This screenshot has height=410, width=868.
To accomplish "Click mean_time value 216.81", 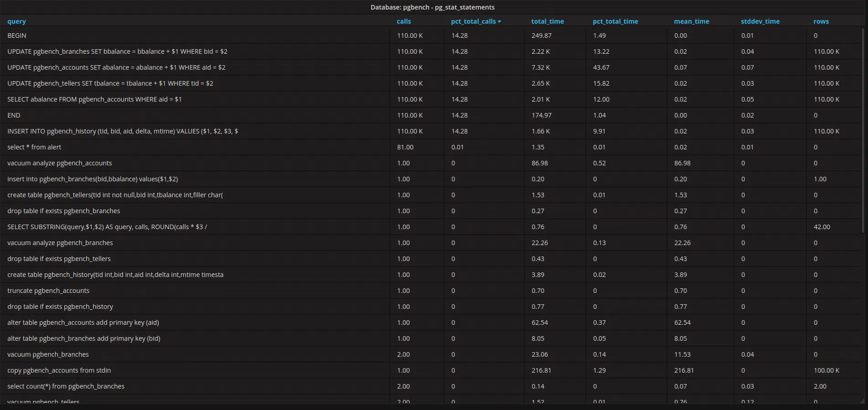I will [x=684, y=370].
